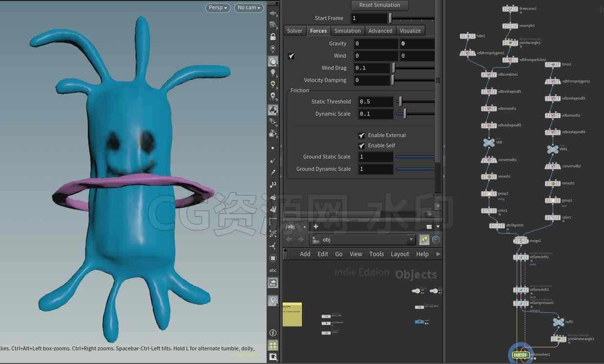Screen dimensions: 604x364
Task: Open the Advanced tab
Action: [x=380, y=31]
